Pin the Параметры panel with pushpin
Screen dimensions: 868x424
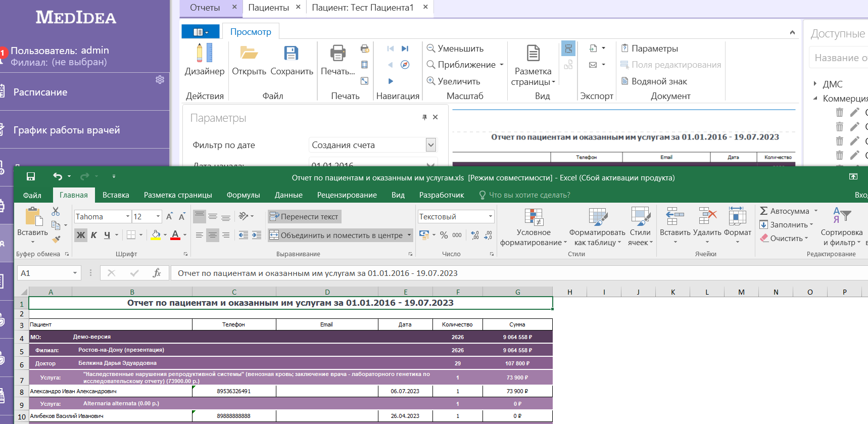tap(424, 117)
